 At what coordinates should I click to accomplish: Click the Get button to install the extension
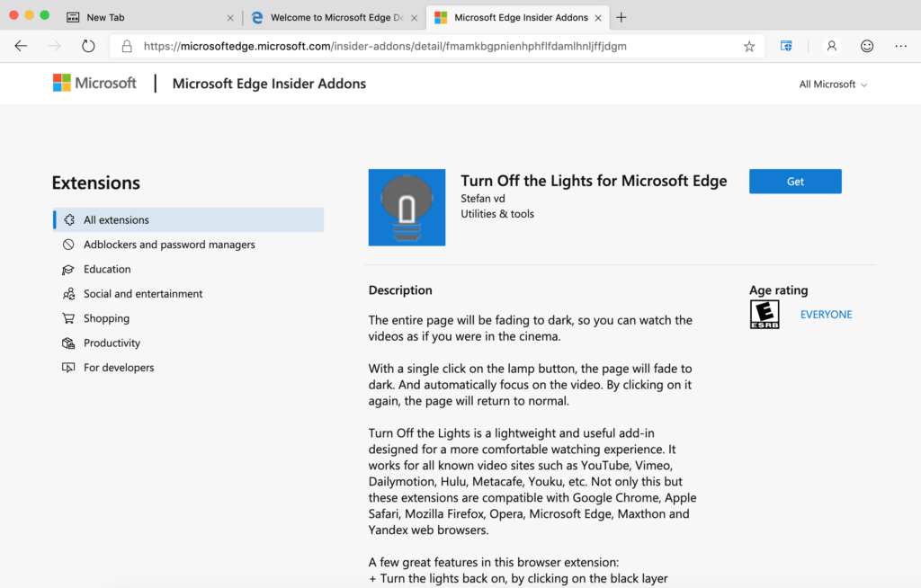pos(794,181)
